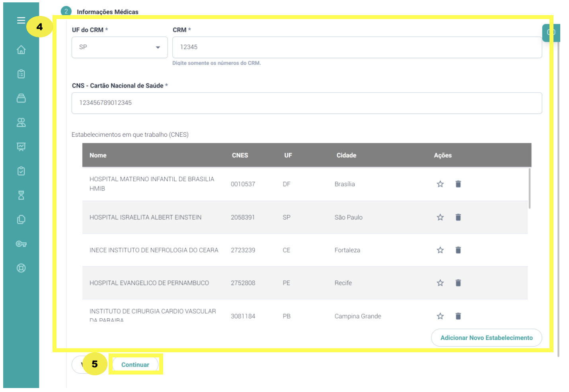Click Adicionar Novo Estabelecimento button
This screenshot has width=569, height=392.
(x=486, y=338)
